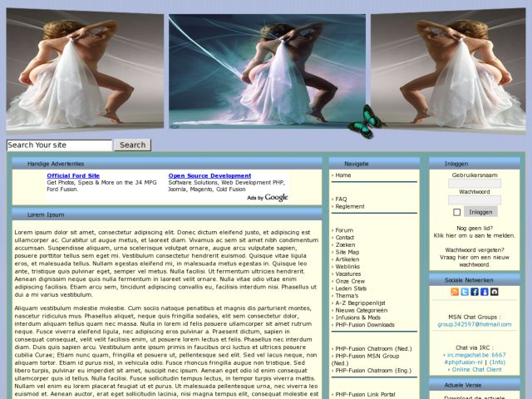Viewport: 532px width, 399px height.
Task: Click the blue person social icon
Action: click(x=484, y=292)
